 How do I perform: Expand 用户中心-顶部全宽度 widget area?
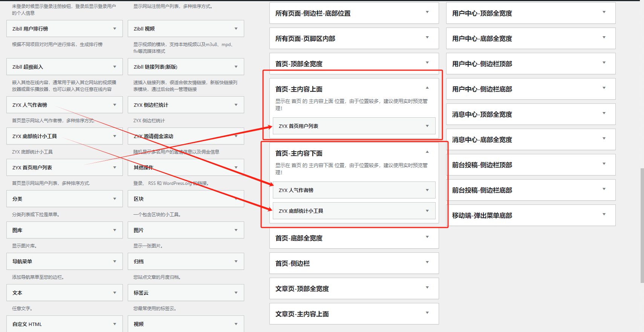tap(604, 12)
